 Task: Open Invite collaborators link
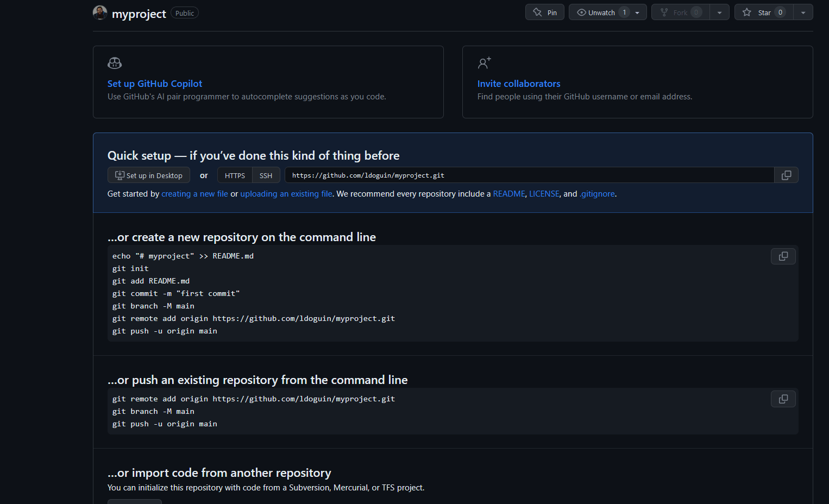point(519,84)
